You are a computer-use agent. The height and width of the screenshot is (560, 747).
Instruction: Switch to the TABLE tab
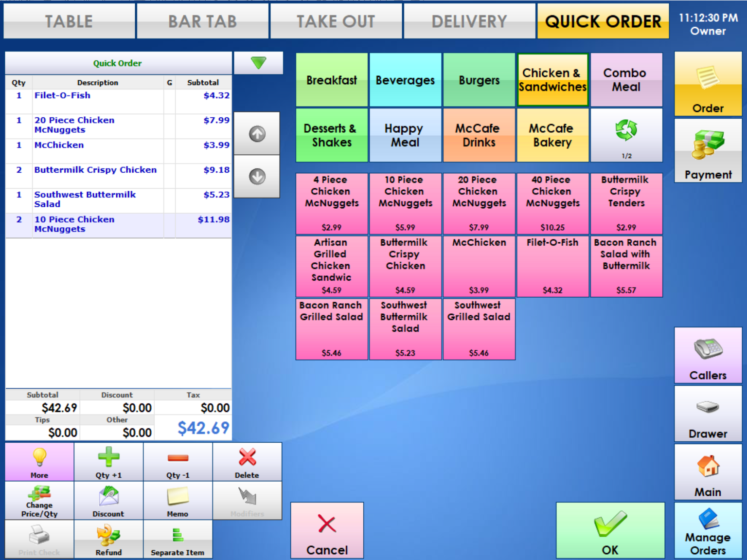[x=69, y=21]
